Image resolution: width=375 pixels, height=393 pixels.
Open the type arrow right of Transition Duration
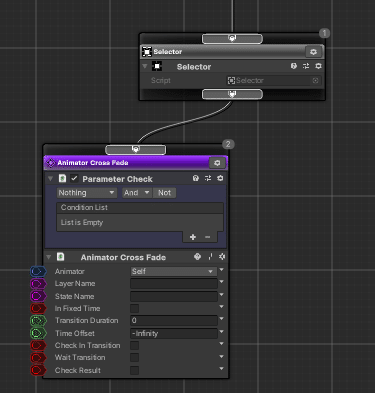222,319
